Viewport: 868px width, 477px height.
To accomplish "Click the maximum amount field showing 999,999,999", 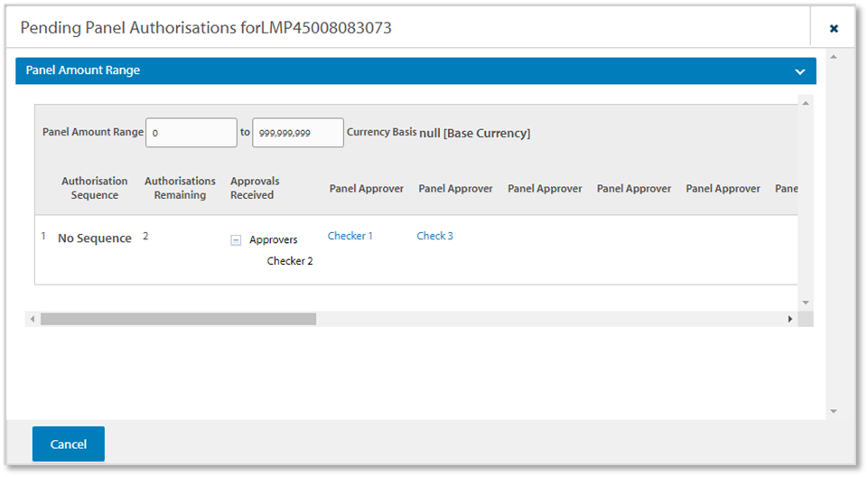I will [297, 133].
